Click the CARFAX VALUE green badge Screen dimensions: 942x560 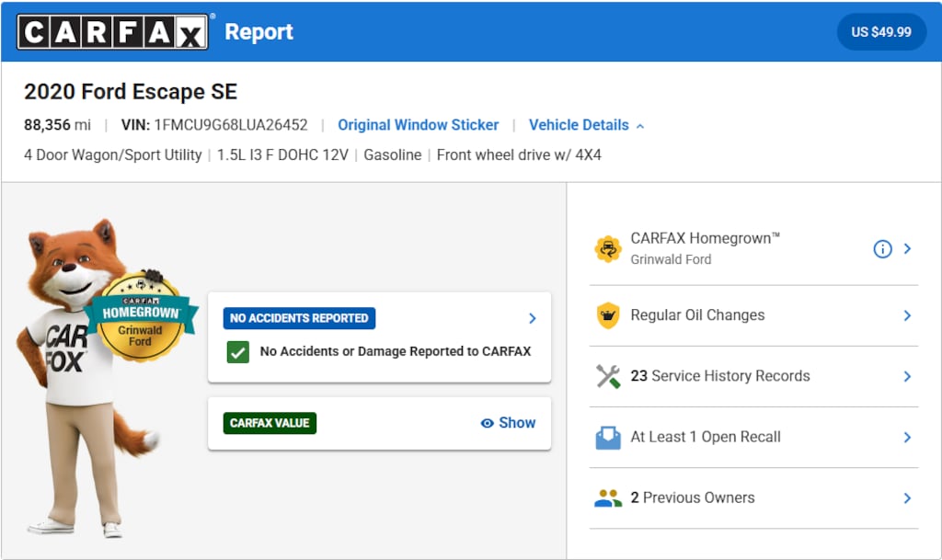click(270, 423)
